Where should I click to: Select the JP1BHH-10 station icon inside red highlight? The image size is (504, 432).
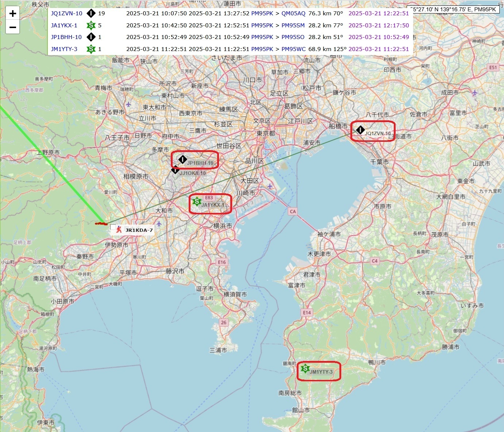point(182,159)
